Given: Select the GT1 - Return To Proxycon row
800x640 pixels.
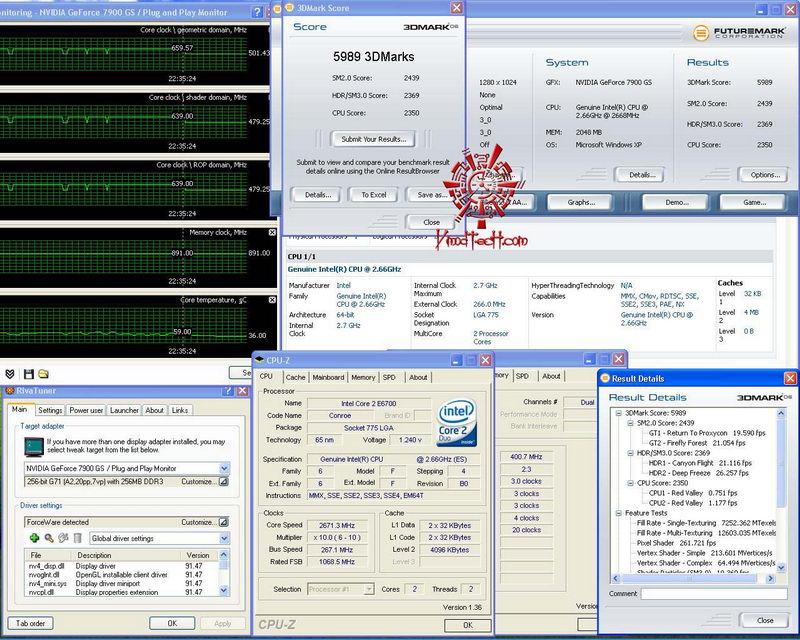Looking at the screenshot, I should pyautogui.click(x=707, y=433).
